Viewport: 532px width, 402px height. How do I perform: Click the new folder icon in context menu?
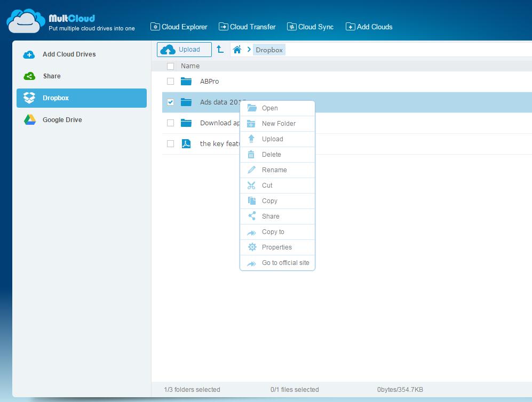pos(251,124)
